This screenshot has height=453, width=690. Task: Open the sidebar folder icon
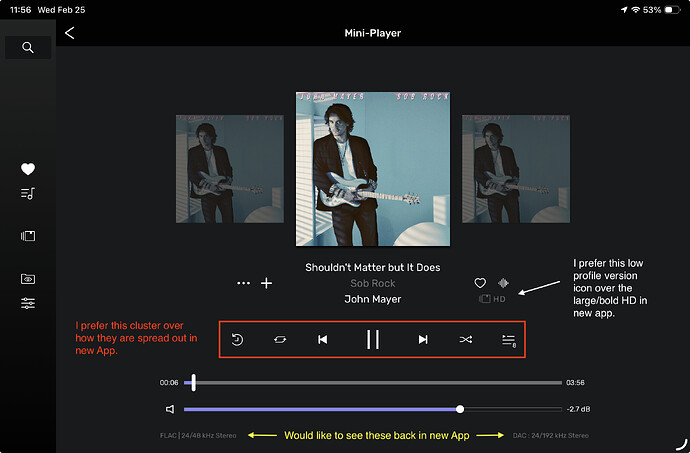28,279
